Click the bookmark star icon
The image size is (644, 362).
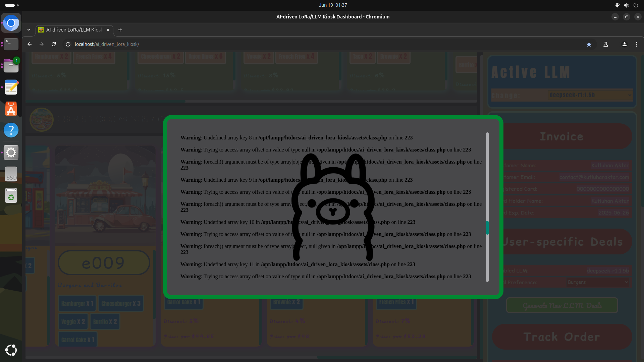point(589,44)
